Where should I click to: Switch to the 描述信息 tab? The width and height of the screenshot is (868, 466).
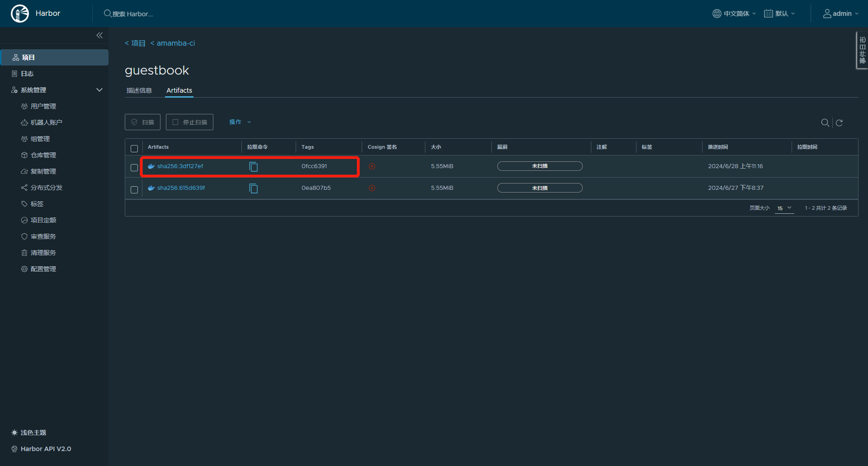(x=139, y=90)
